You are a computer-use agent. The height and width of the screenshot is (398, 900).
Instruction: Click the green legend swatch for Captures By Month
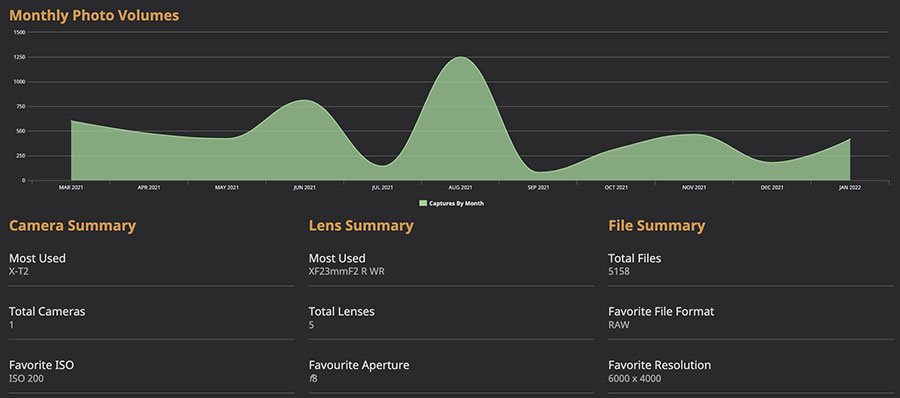pos(423,203)
